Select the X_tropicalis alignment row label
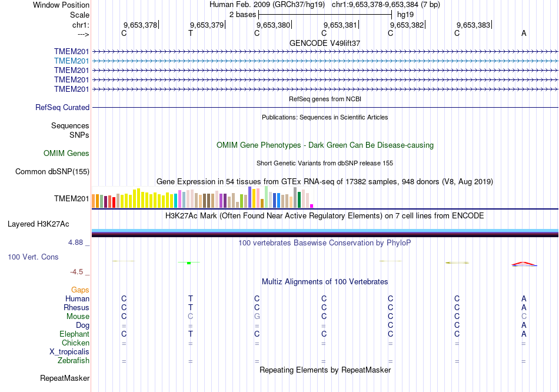 pyautogui.click(x=69, y=352)
